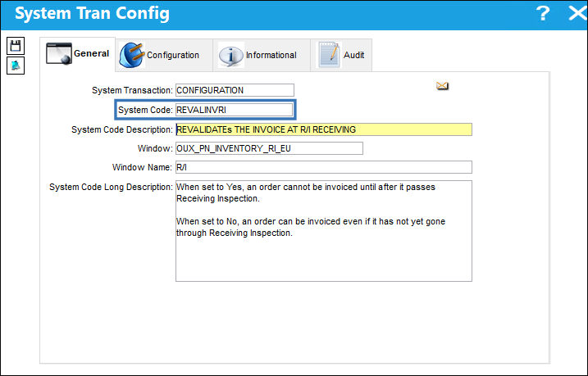Viewport: 588px width, 376px height.
Task: Click the notification bell icon below Save
Action: tap(16, 66)
